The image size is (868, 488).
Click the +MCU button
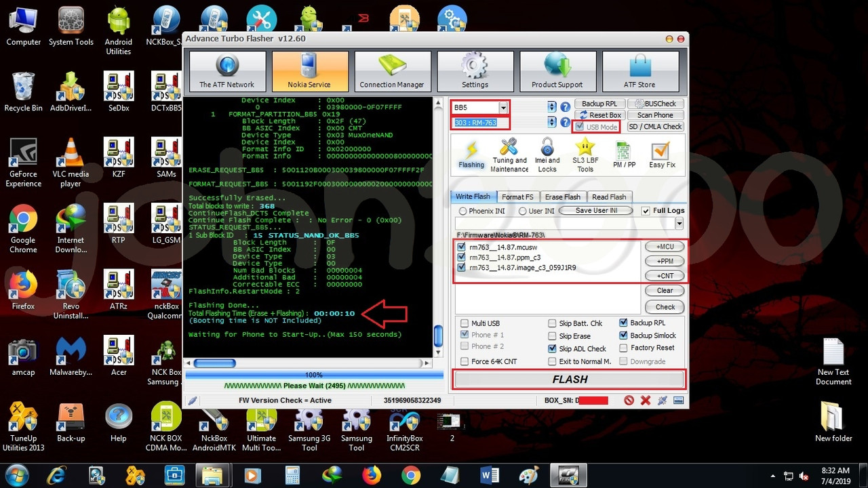click(665, 247)
